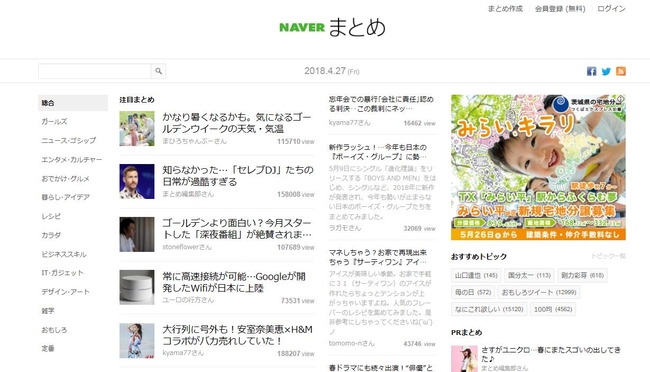
Task: Open the Twitter icon
Action: point(606,71)
